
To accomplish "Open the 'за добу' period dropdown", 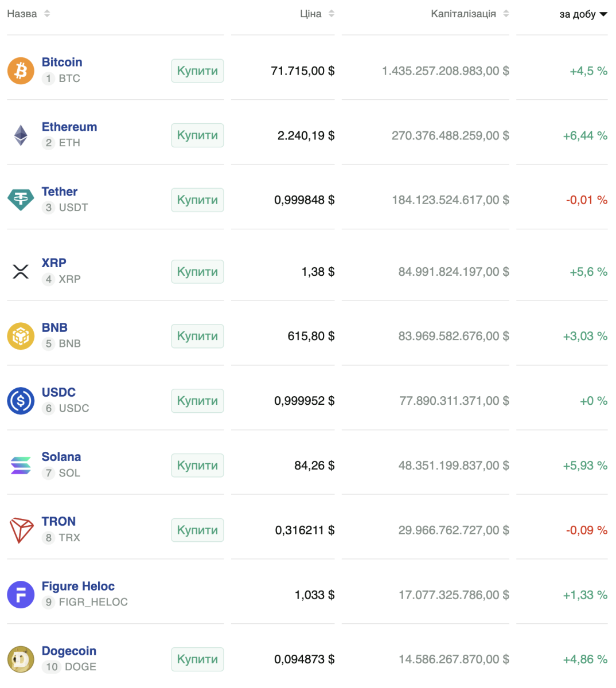I will [x=583, y=14].
